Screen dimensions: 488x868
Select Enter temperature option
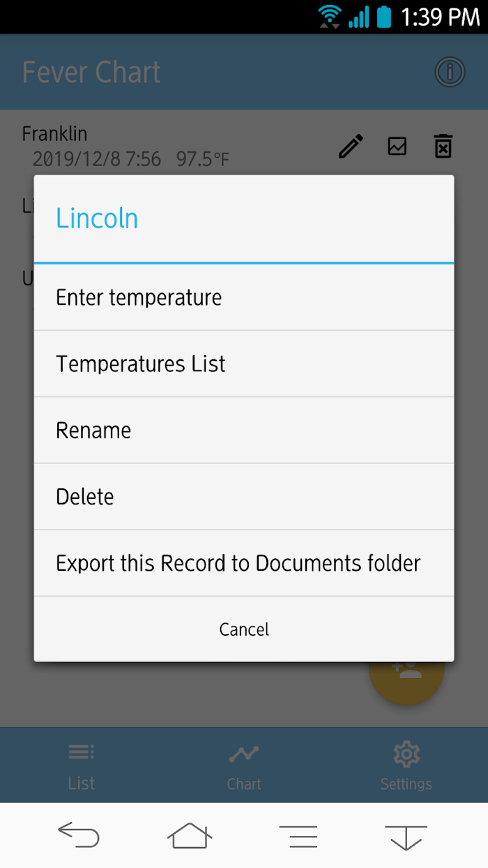tap(244, 298)
